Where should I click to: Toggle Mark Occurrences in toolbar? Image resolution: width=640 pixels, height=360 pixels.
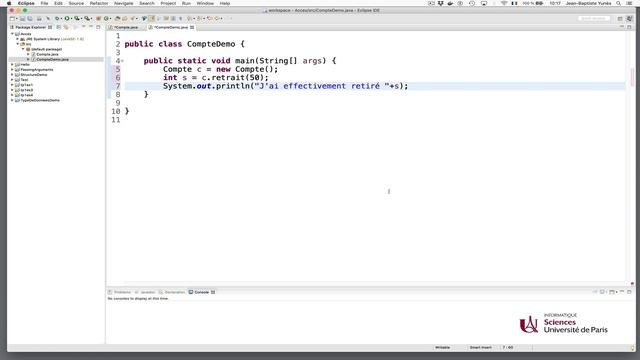click(x=151, y=18)
